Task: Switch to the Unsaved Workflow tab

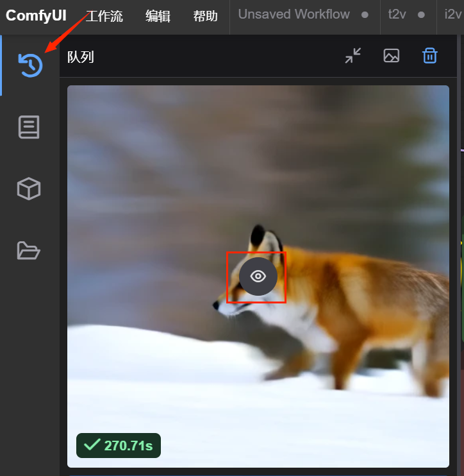Action: 294,15
